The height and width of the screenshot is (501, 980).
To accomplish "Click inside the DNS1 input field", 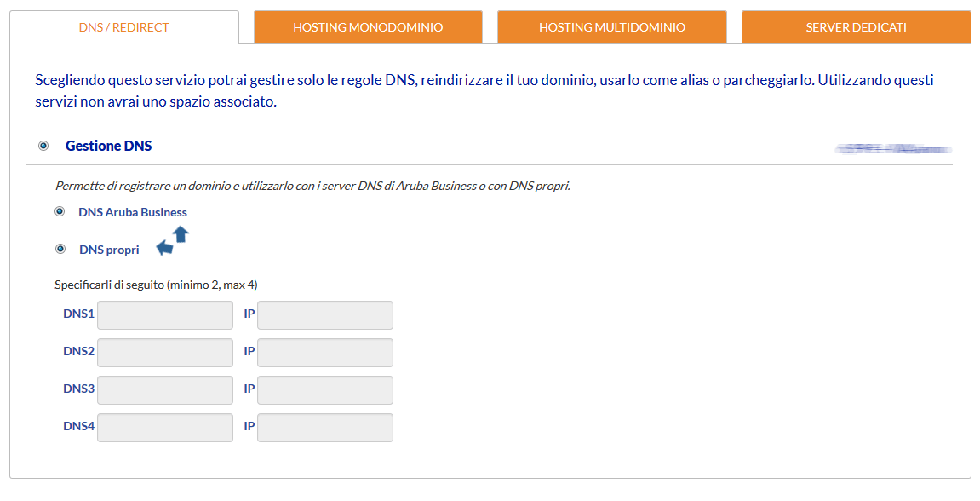I will (x=164, y=314).
